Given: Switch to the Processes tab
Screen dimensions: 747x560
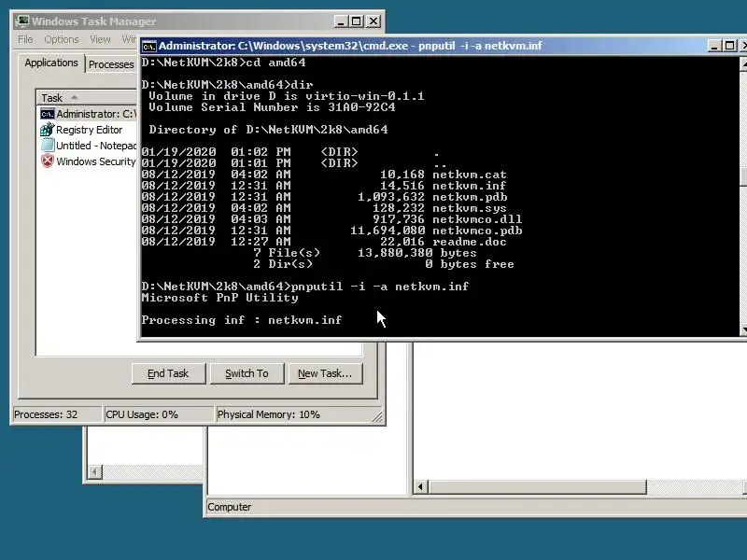Looking at the screenshot, I should (111, 64).
